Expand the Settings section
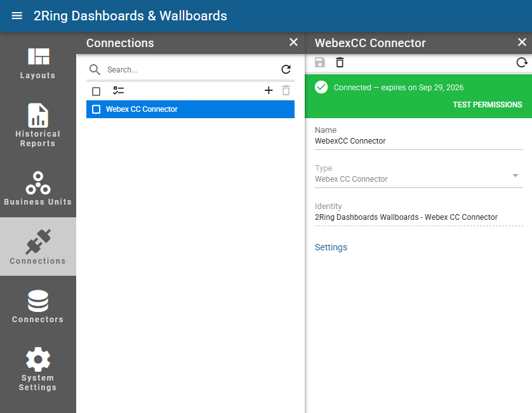The width and height of the screenshot is (532, 413). point(331,247)
